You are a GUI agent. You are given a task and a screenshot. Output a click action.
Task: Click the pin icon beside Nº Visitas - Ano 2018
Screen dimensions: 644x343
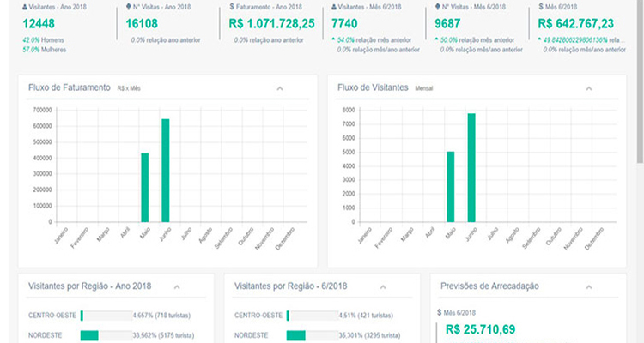tap(128, 7)
